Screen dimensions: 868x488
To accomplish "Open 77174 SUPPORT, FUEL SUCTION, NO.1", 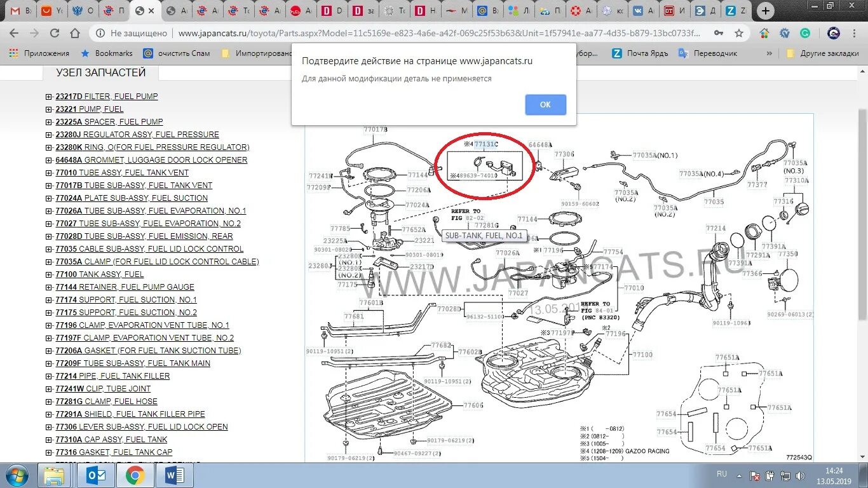I will click(x=126, y=300).
